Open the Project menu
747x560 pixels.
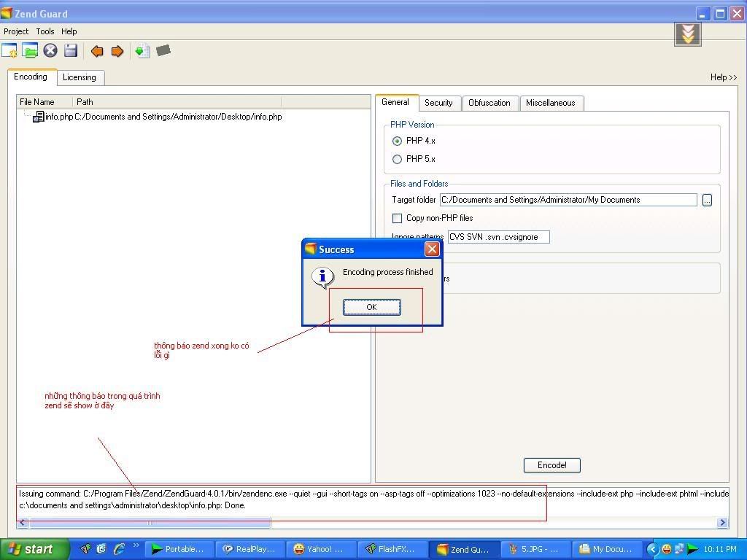pyautogui.click(x=16, y=31)
